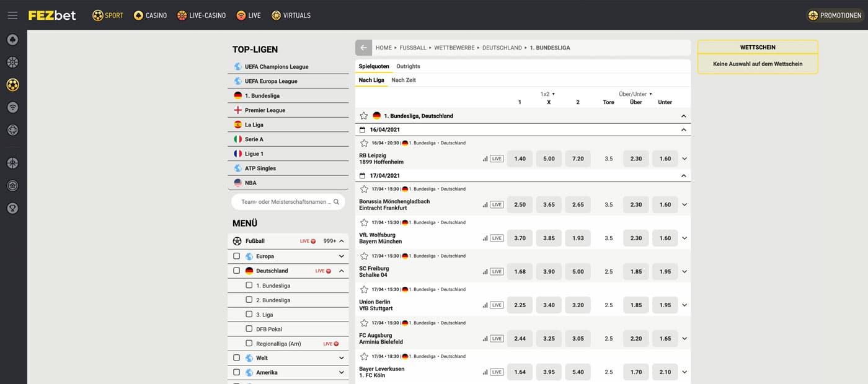Open the roulette wheel icon in left sidebar
This screenshot has height=384, width=868.
tap(12, 62)
